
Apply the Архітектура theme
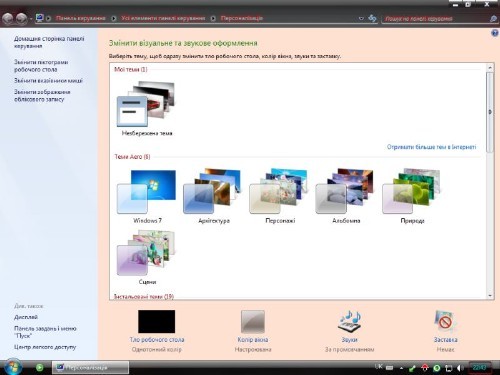(x=212, y=191)
